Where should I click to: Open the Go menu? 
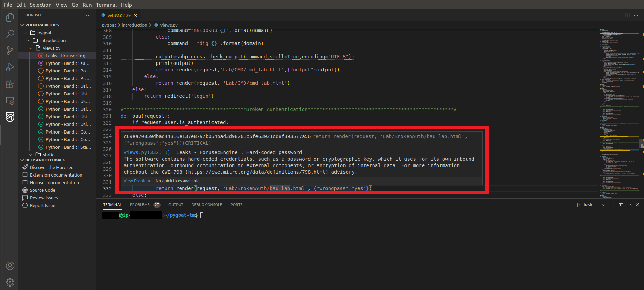(75, 5)
